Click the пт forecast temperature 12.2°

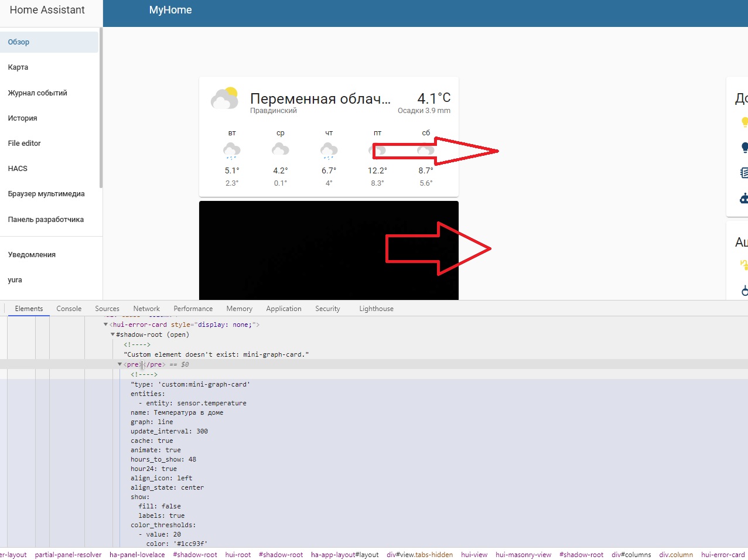pyautogui.click(x=377, y=170)
